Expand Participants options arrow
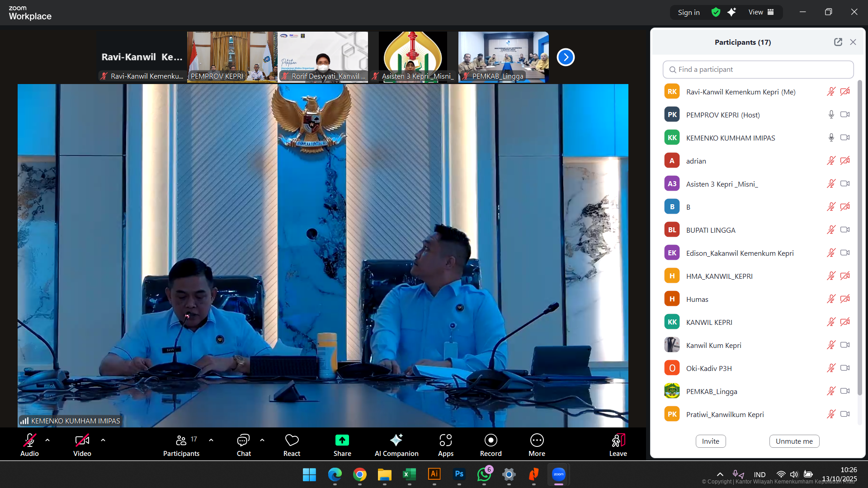 tap(211, 440)
